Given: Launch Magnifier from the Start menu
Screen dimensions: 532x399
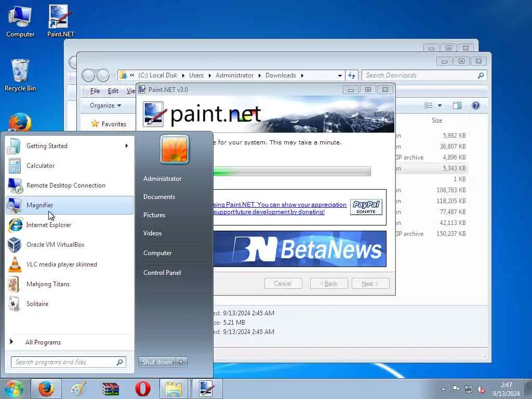Looking at the screenshot, I should point(70,205).
